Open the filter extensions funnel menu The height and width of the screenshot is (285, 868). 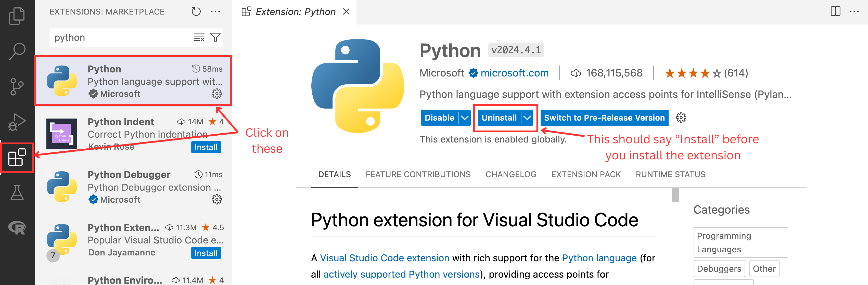[x=215, y=37]
